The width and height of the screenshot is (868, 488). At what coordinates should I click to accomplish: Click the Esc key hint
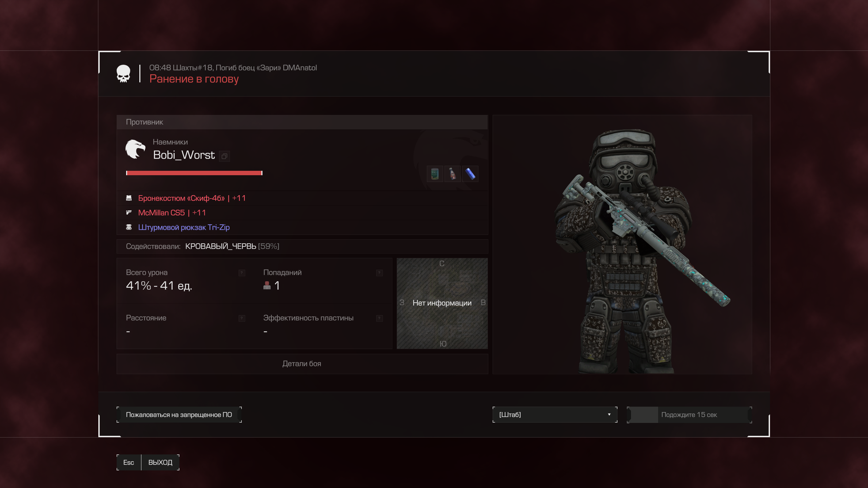(x=129, y=463)
